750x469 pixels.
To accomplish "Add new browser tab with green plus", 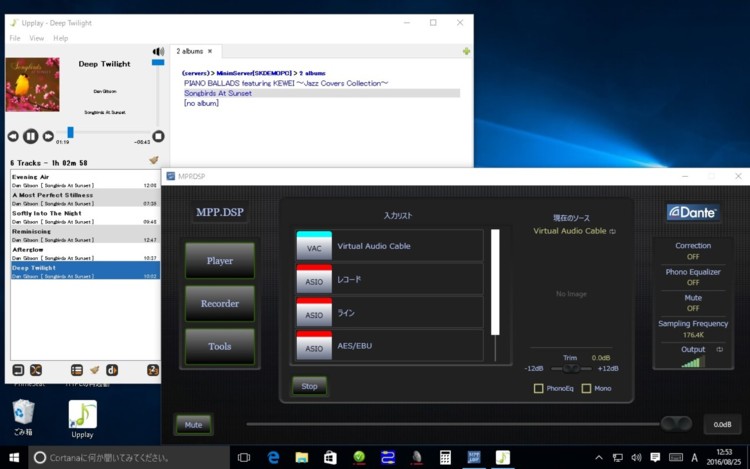I will point(466,51).
